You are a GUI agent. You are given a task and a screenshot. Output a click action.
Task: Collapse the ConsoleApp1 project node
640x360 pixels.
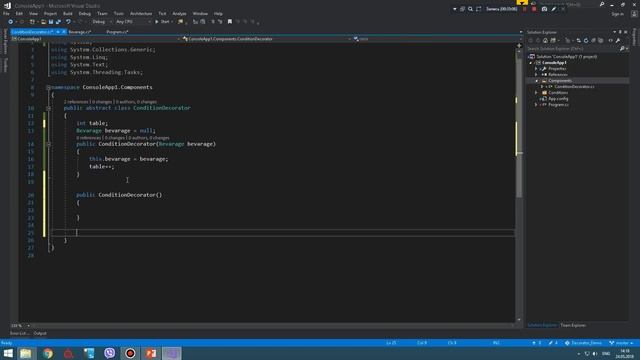(531, 63)
